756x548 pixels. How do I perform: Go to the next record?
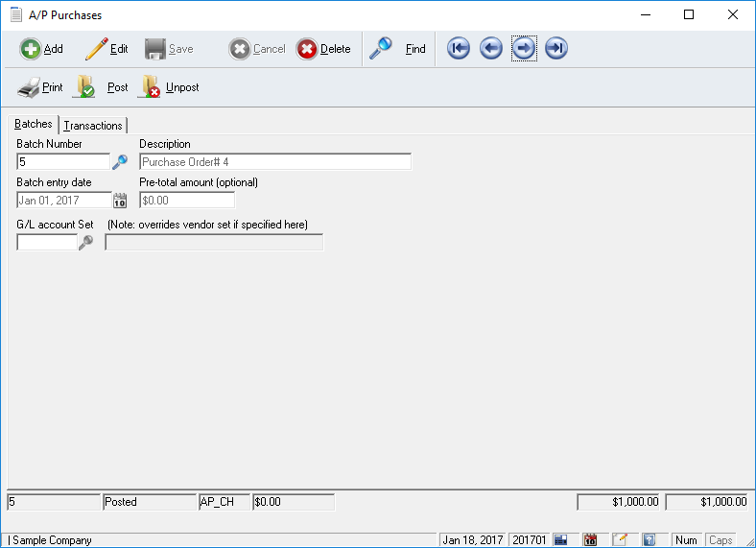(x=524, y=49)
